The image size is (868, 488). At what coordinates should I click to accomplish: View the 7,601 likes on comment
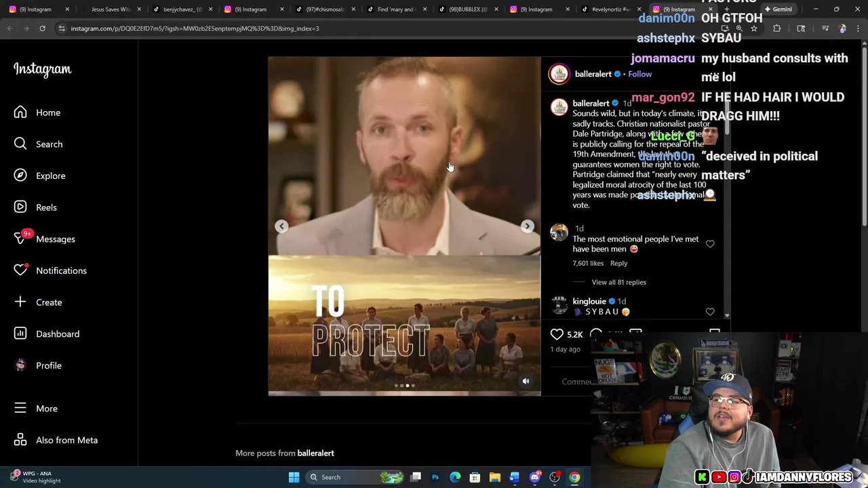[588, 263]
